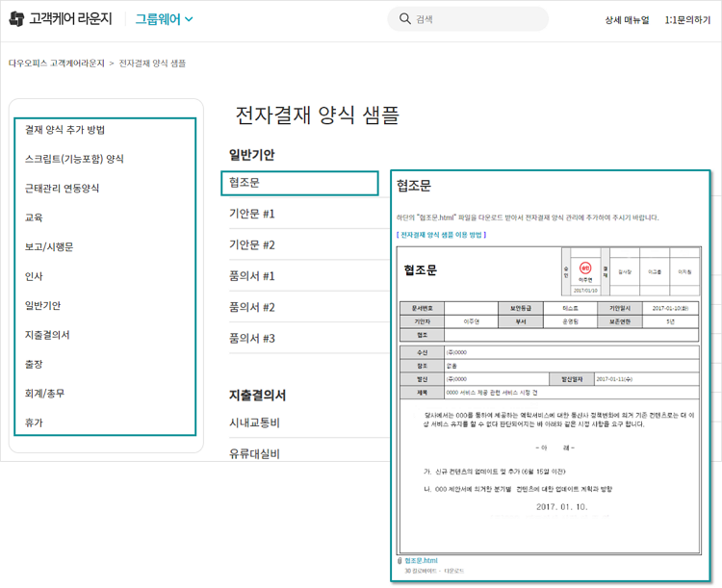Open the 상세 매뉴얼 menu
Viewport: 722px width, 588px height.
(x=627, y=19)
